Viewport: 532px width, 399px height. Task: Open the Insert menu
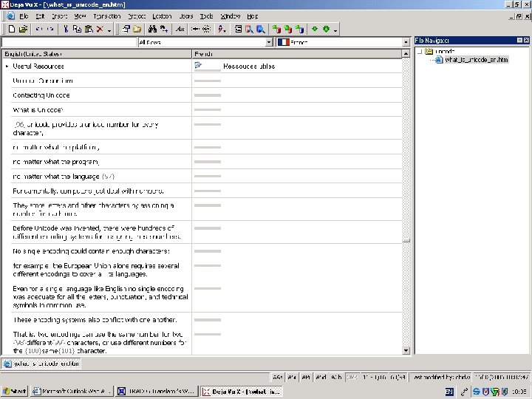click(59, 16)
